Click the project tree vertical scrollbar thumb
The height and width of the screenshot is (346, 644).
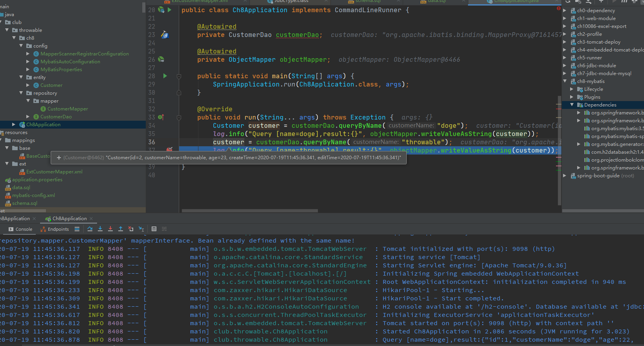click(144, 7)
